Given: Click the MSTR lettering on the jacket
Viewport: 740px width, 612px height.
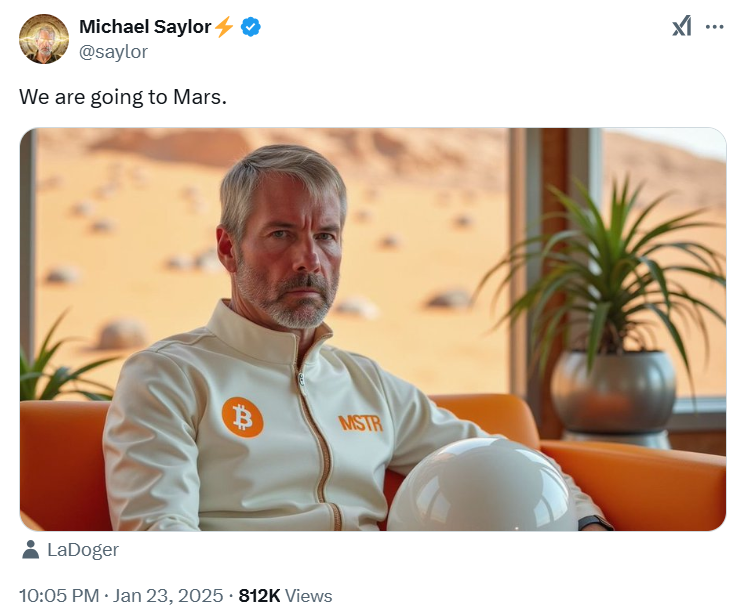Looking at the screenshot, I should click(361, 423).
